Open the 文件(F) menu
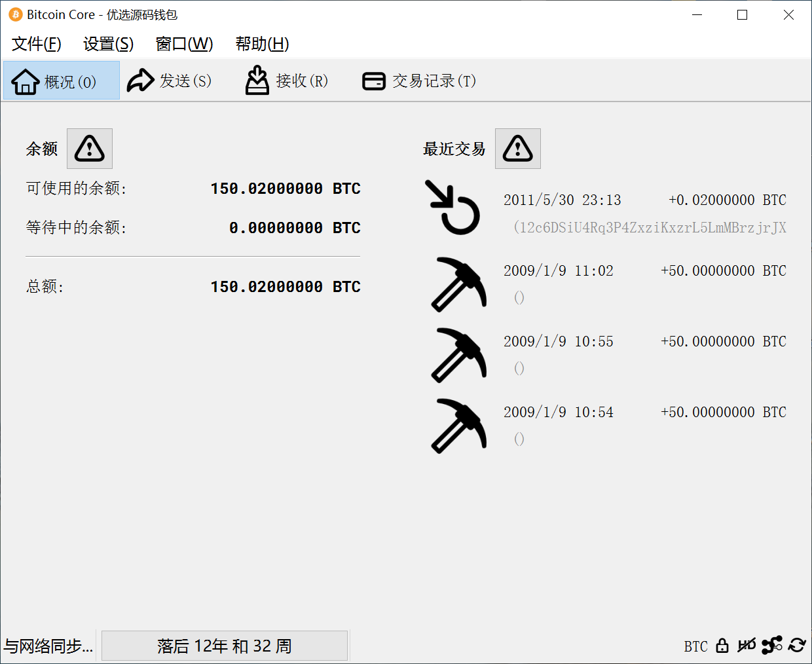The image size is (812, 664). (37, 44)
